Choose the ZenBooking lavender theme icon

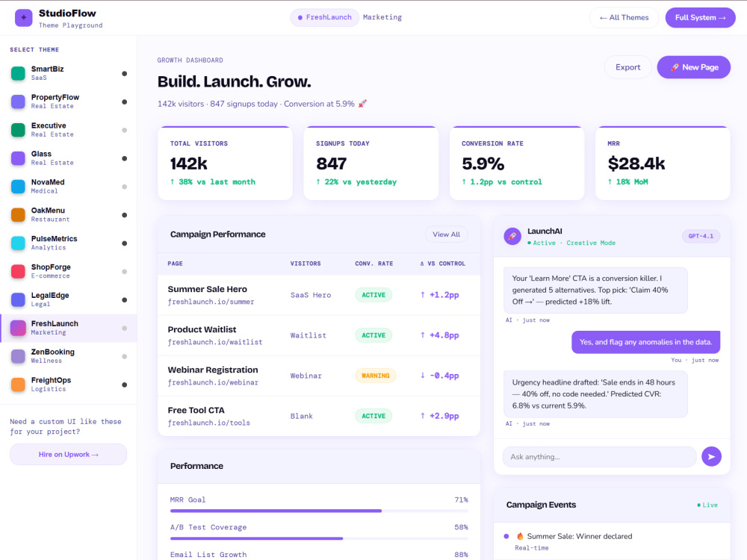18,356
